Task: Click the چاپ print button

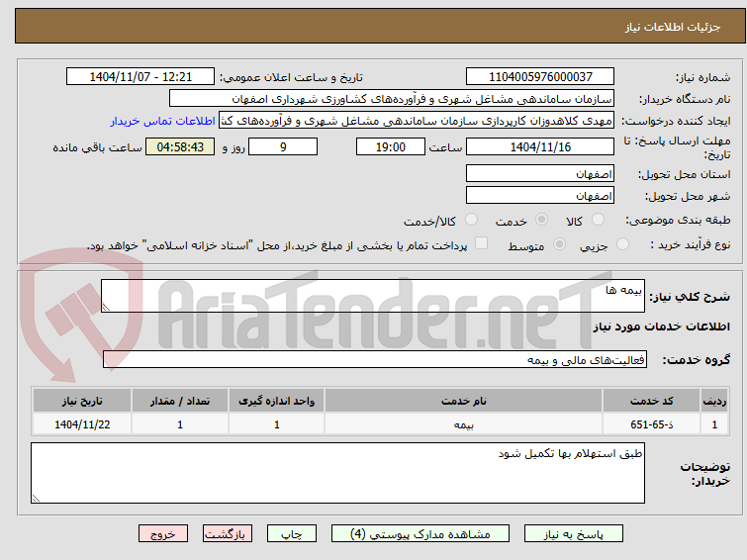Action: tap(291, 534)
